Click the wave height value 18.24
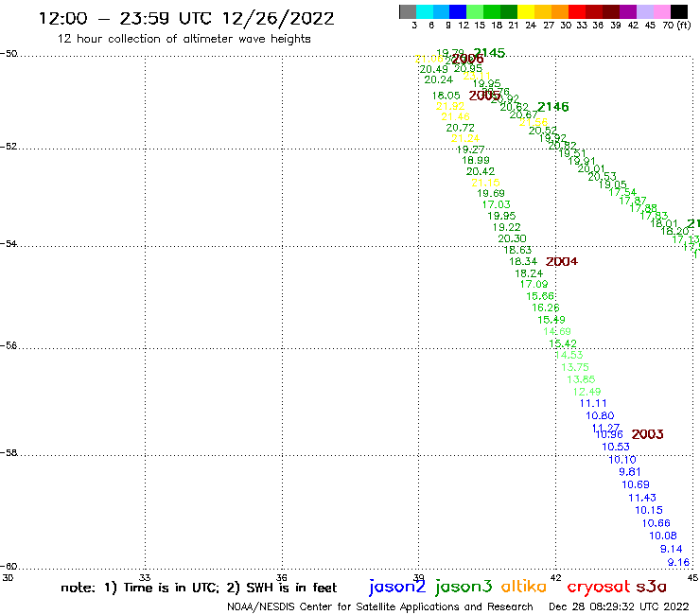Screen dimensions: 700x615 pyautogui.click(x=529, y=273)
